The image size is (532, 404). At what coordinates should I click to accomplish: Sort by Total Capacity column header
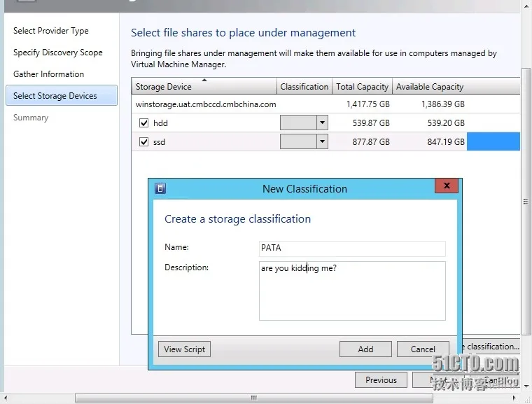[362, 86]
